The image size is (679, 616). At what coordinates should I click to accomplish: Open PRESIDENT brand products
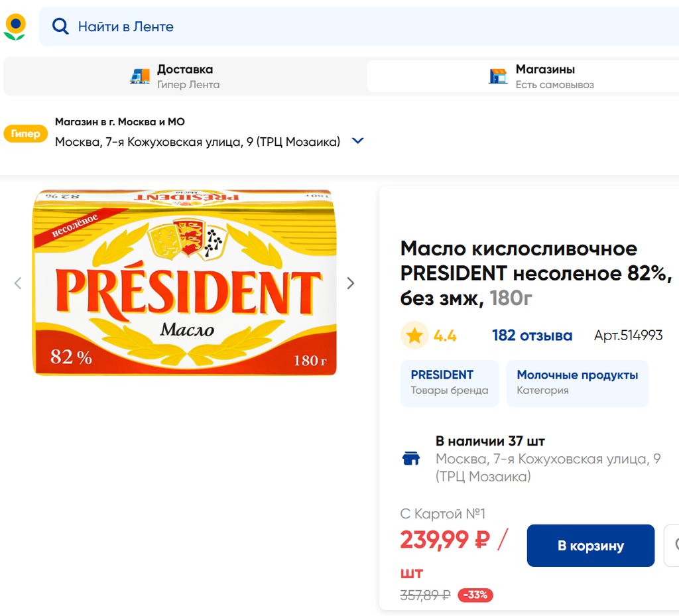click(449, 383)
